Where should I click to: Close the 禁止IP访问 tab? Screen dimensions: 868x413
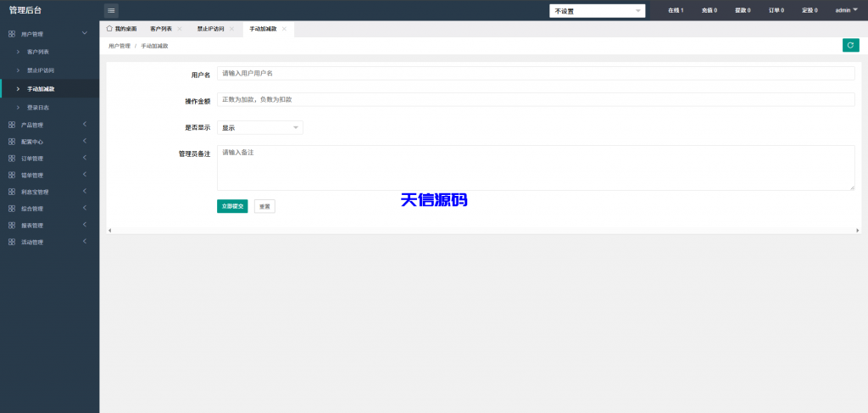(231, 29)
